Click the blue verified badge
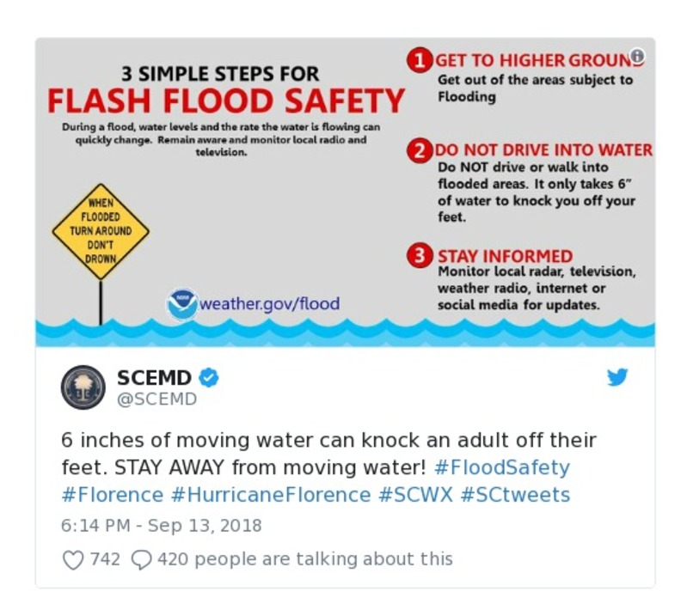The height and width of the screenshot is (616, 687). 209,377
